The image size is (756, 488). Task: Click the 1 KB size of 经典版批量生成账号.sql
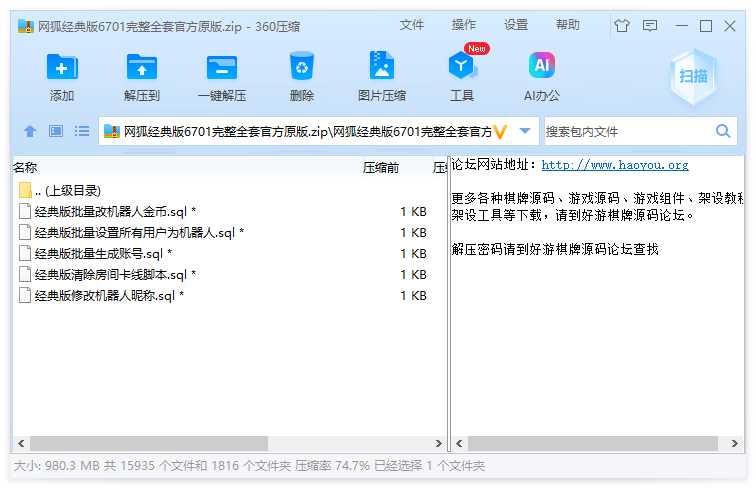[414, 254]
